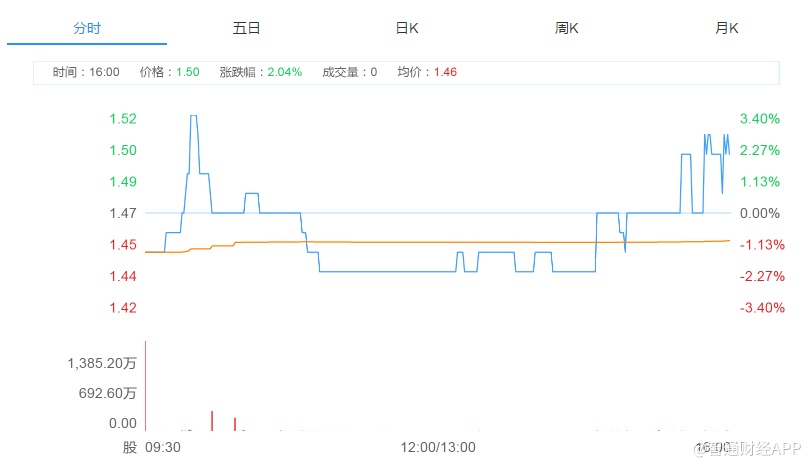Click the 1,385.20万 volume axis label
811x468 pixels.
pyautogui.click(x=102, y=364)
